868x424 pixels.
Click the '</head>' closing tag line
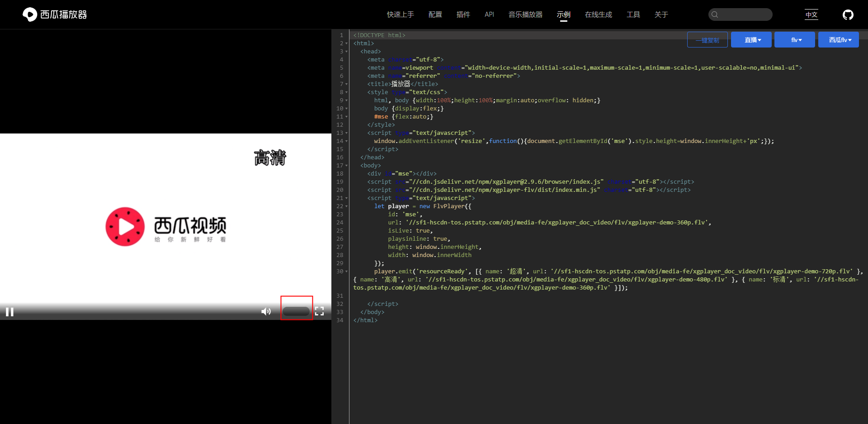pos(372,157)
